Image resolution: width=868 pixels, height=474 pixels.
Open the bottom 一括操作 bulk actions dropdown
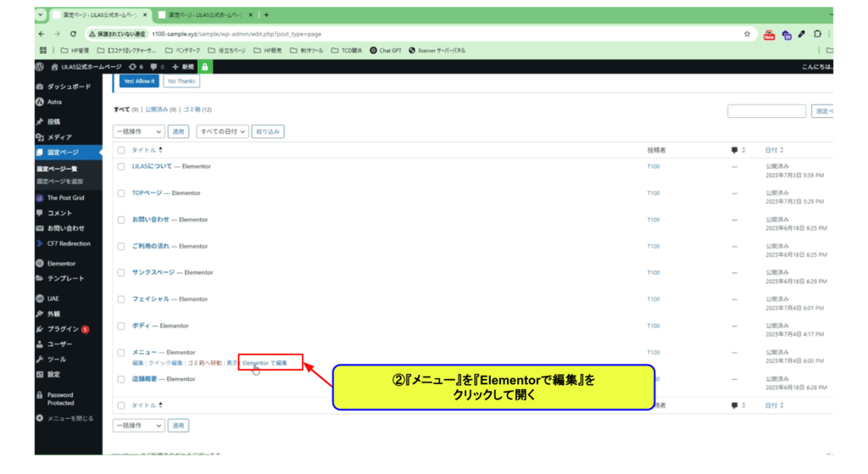[x=138, y=426]
